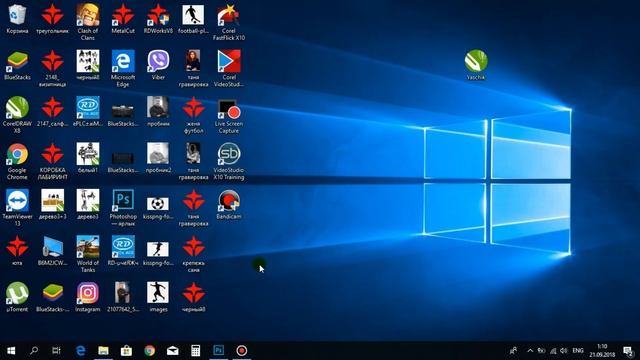Launch Clash of Clans desktop shortcut

88,22
